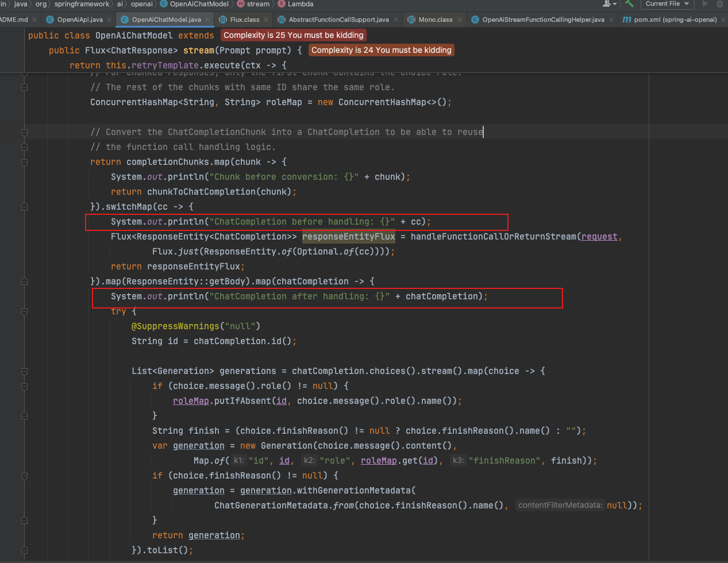This screenshot has width=728, height=563.
Task: Close the Mono.class tab
Action: [x=459, y=20]
